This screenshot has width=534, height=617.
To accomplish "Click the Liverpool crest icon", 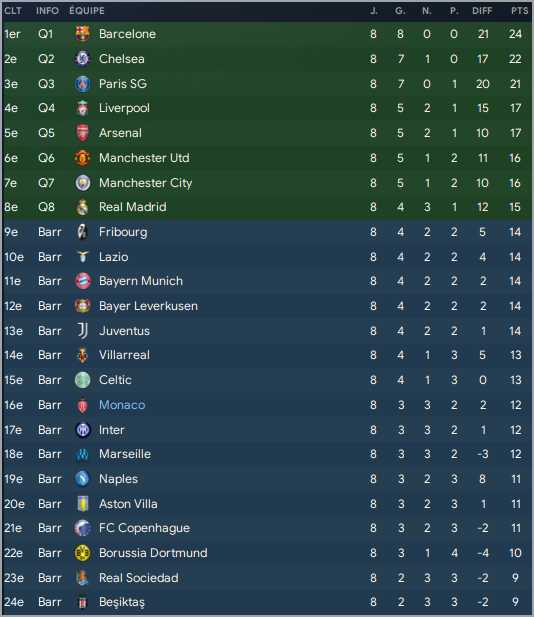I will click(x=82, y=108).
